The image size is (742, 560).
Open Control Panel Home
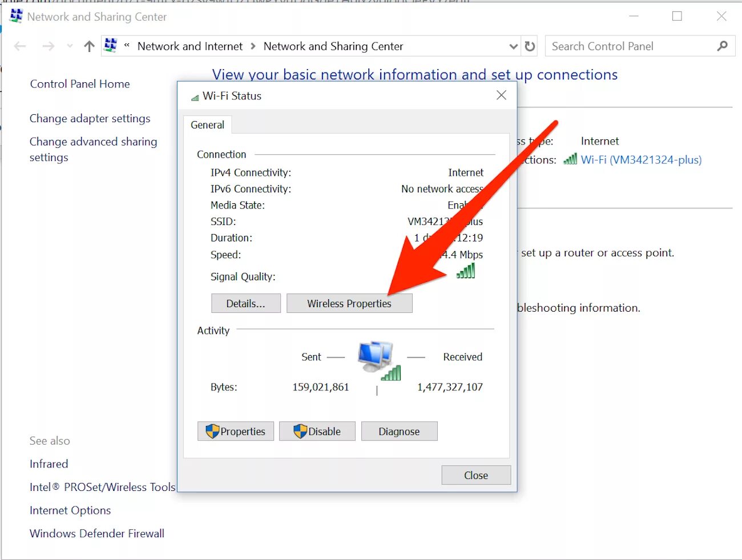pyautogui.click(x=80, y=84)
